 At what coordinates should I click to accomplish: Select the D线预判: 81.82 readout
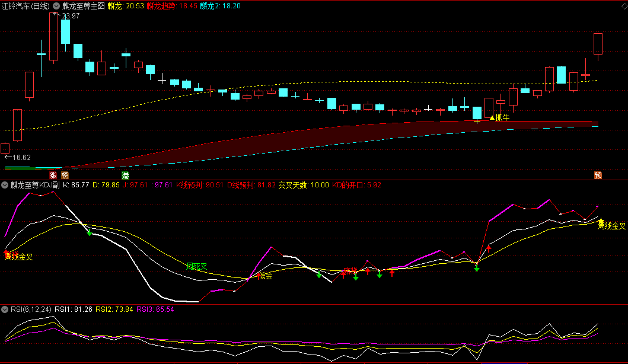pyautogui.click(x=251, y=185)
